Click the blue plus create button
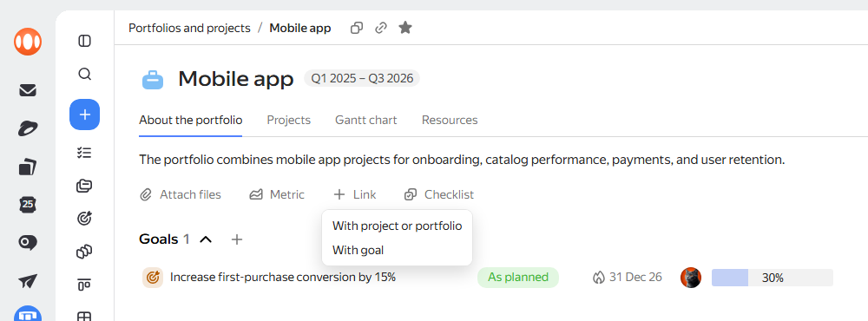 [85, 115]
